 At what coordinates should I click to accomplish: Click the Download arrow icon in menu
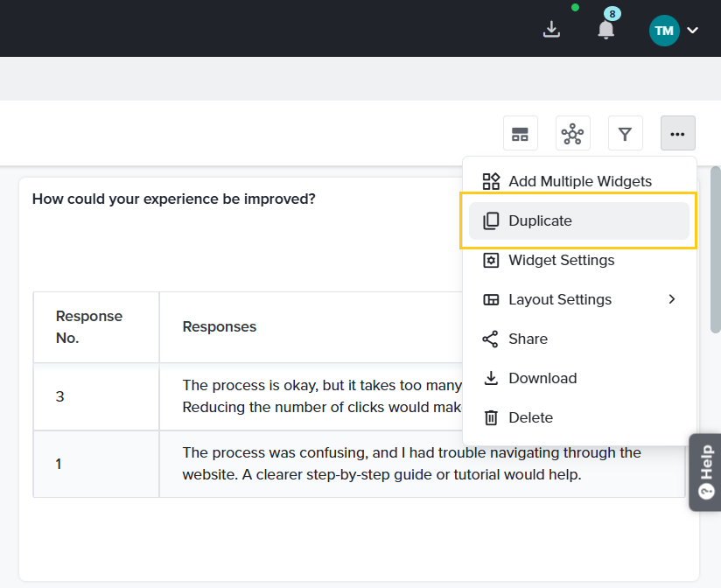(x=491, y=378)
